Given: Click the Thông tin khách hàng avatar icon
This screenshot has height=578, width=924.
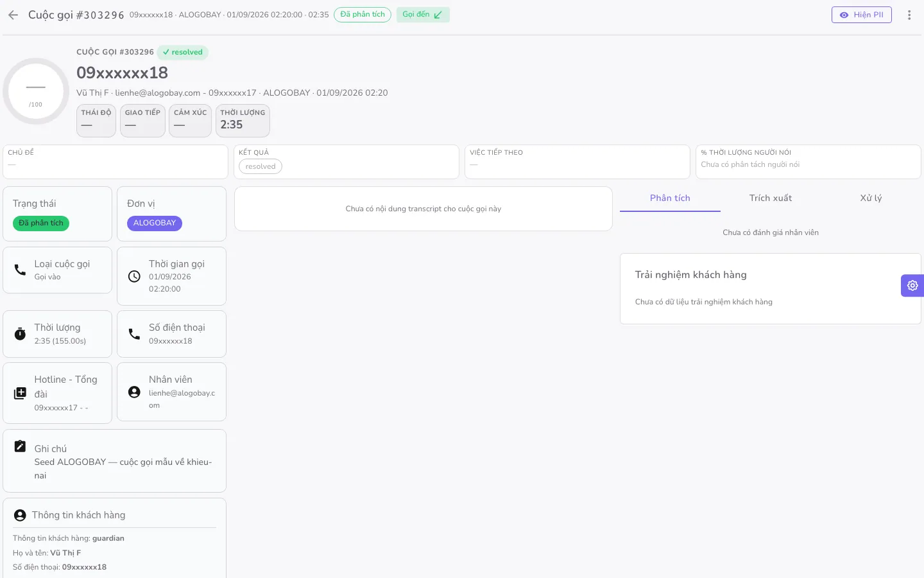Looking at the screenshot, I should (x=20, y=515).
